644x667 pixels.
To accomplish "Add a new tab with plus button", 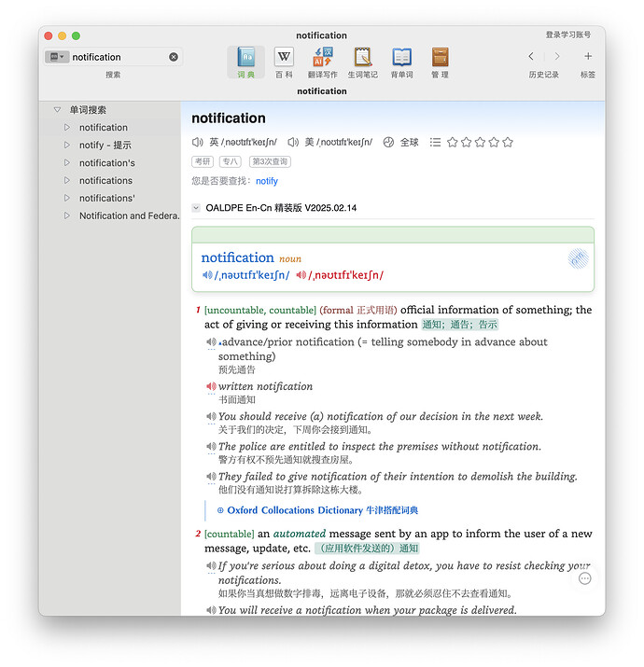I will tap(588, 56).
